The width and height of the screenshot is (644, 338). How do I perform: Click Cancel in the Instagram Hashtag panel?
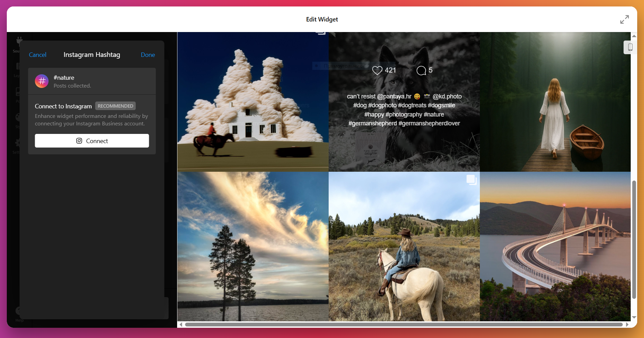(37, 55)
